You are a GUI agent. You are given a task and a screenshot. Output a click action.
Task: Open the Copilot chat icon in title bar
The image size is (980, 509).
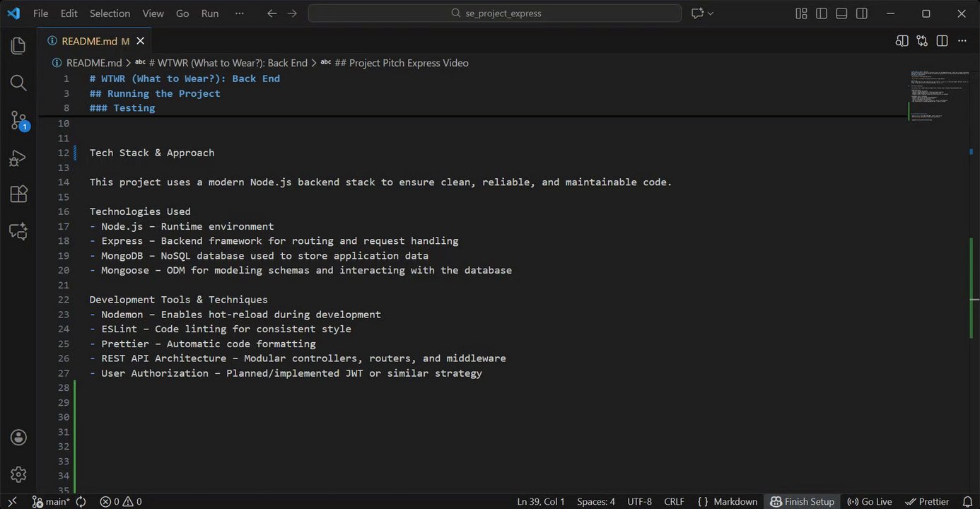pyautogui.click(x=698, y=13)
